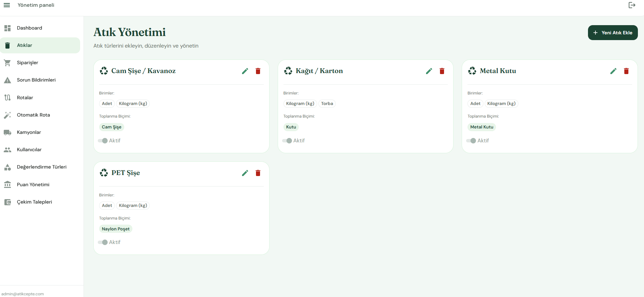The width and height of the screenshot is (644, 297).
Task: Open Puan Yönetimi section
Action: [40, 185]
